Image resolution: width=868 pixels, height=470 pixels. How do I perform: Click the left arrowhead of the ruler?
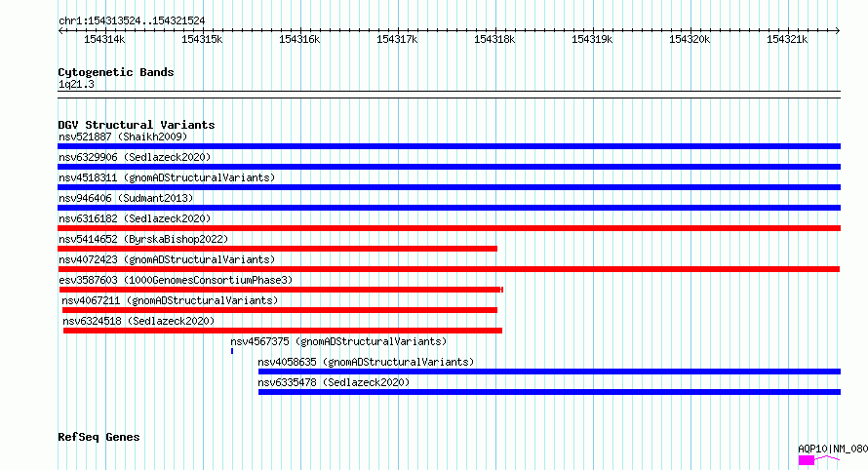pyautogui.click(x=60, y=31)
